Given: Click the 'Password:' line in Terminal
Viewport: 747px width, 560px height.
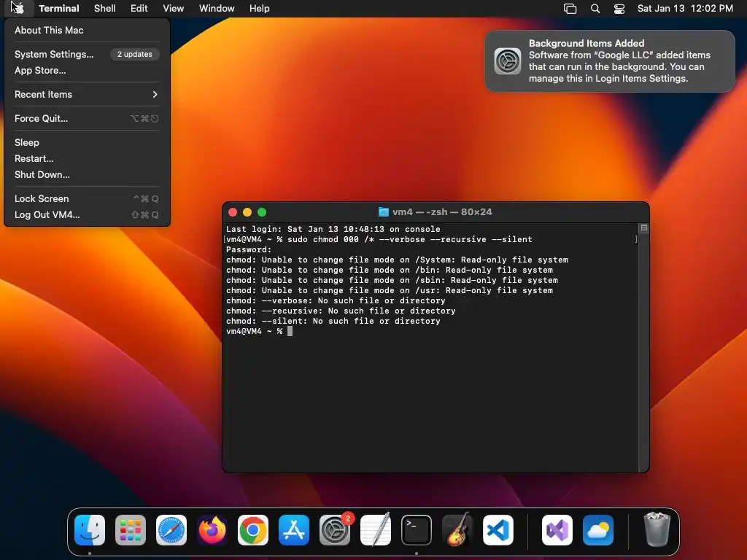Looking at the screenshot, I should 249,249.
